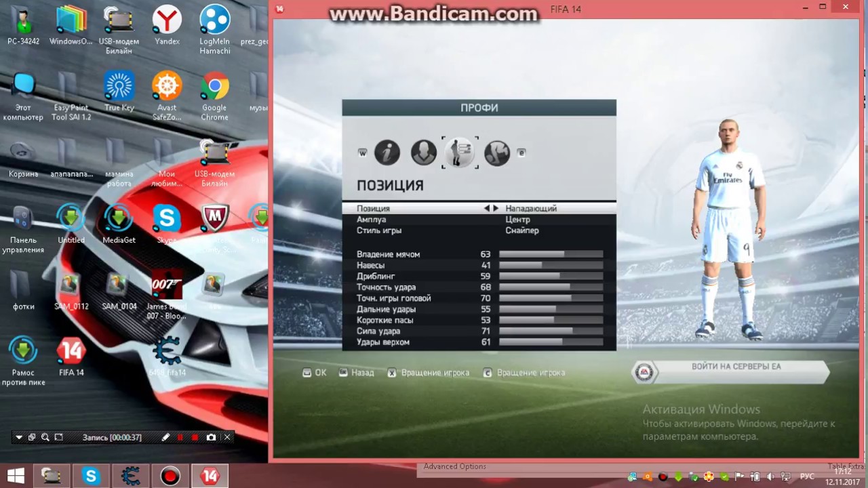Open the fourth circular tab icon with the player figure
Viewport: 868px width, 488px height.
tap(497, 152)
